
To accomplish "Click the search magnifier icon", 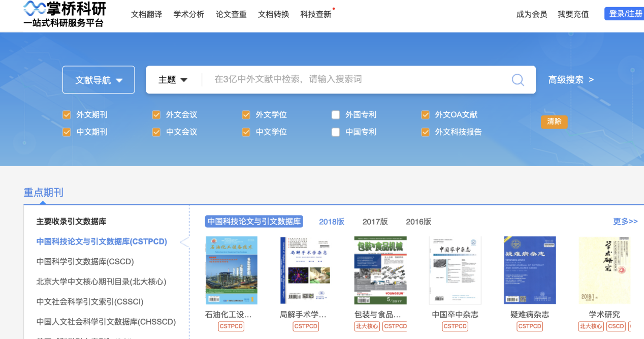I will point(518,79).
